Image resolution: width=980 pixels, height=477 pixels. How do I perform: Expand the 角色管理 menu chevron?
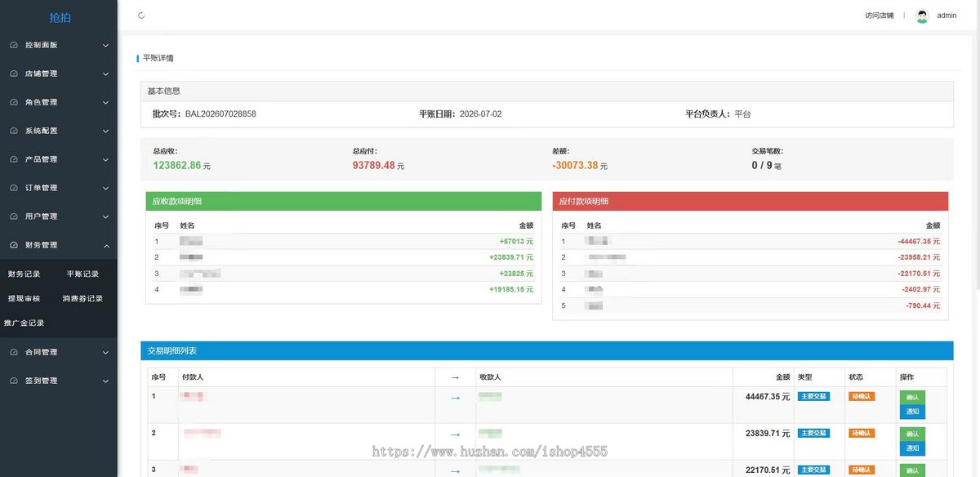click(105, 103)
